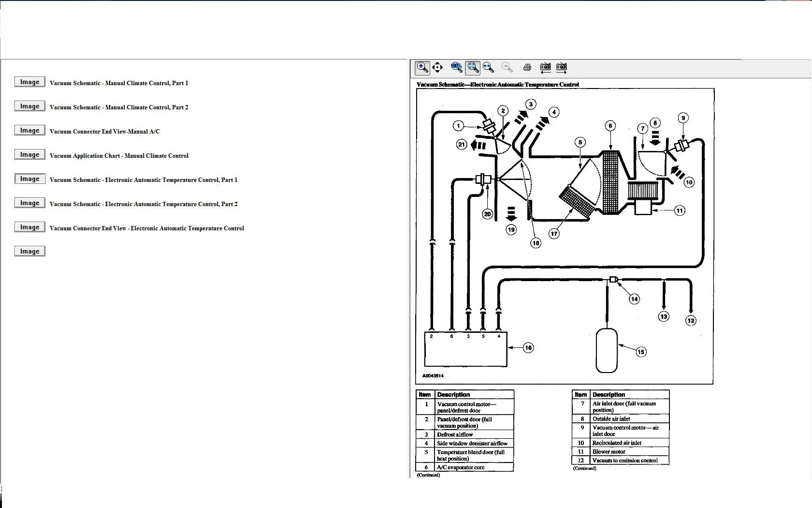Open image for Vacuum Application Chart
The height and width of the screenshot is (508, 812).
coord(30,154)
